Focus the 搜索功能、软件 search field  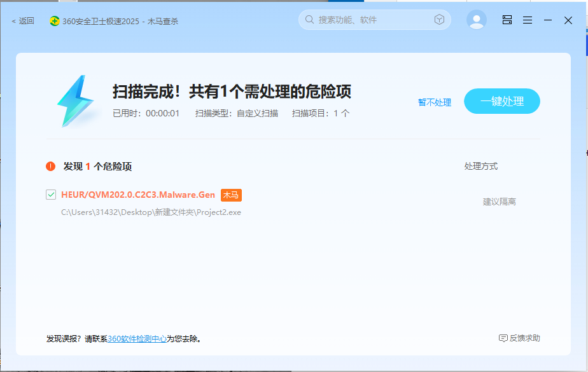tap(374, 20)
